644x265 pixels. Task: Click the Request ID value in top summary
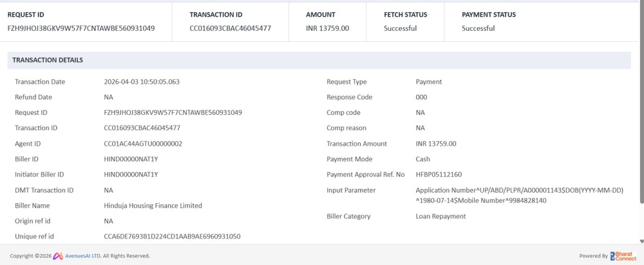pos(81,28)
